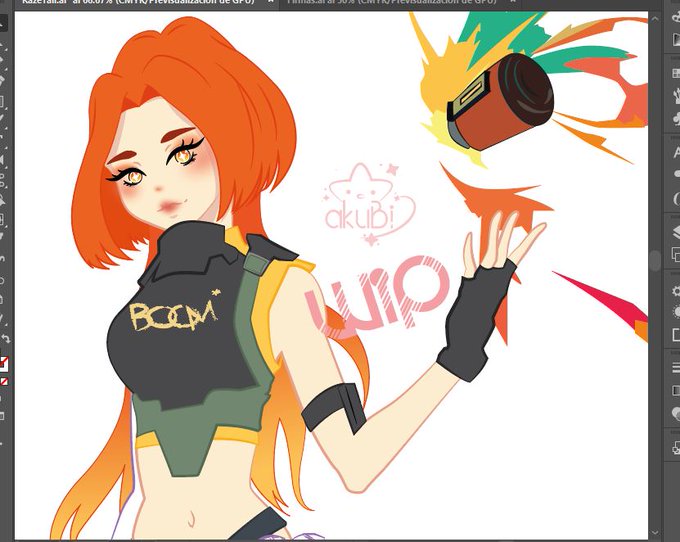Open the gear-shaped panel icon in dock
680x542 pixels.
point(676,291)
